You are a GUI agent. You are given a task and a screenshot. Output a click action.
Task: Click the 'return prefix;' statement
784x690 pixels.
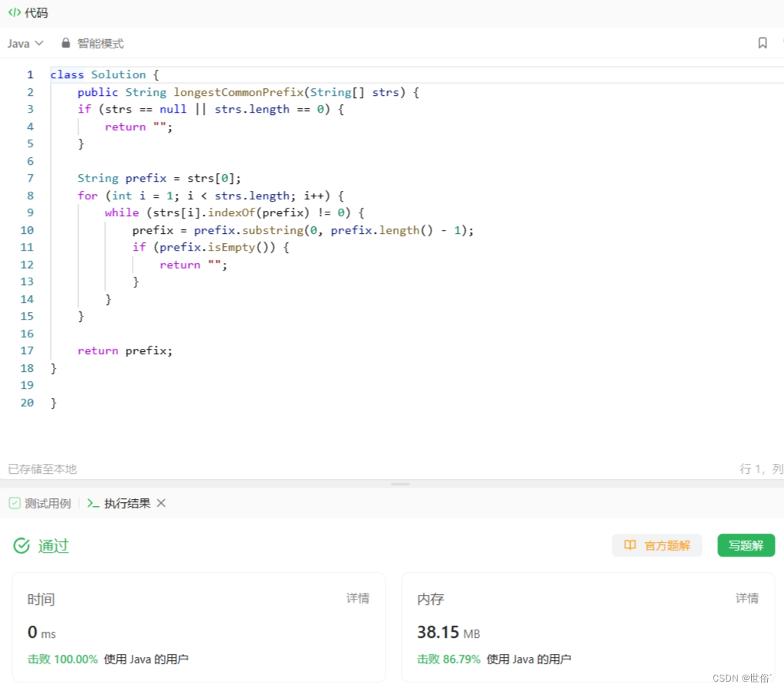(x=125, y=351)
